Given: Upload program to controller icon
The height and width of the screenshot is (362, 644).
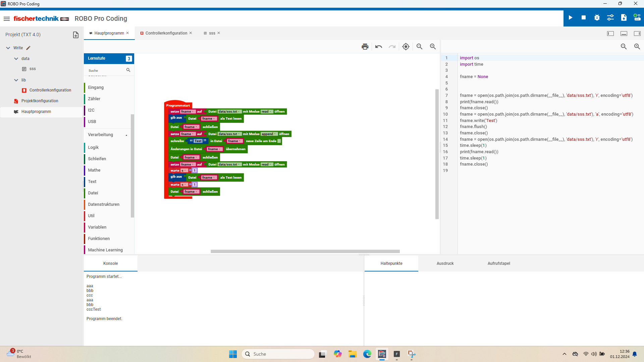Looking at the screenshot, I should tap(624, 17).
